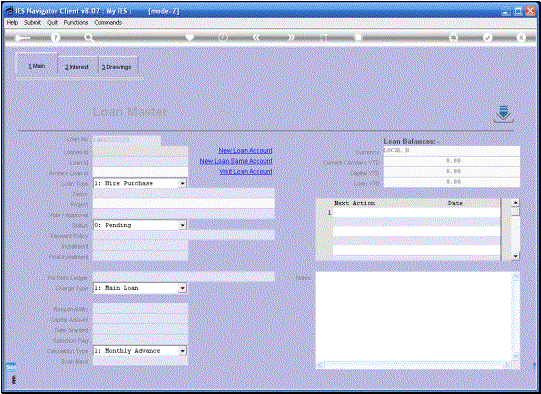Click Next Action grid scrollbar down arrow
The image size is (541, 394).
(515, 256)
